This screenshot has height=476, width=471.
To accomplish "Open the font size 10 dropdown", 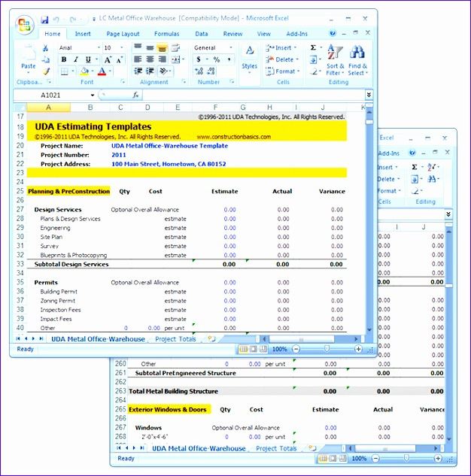I will pyautogui.click(x=121, y=47).
